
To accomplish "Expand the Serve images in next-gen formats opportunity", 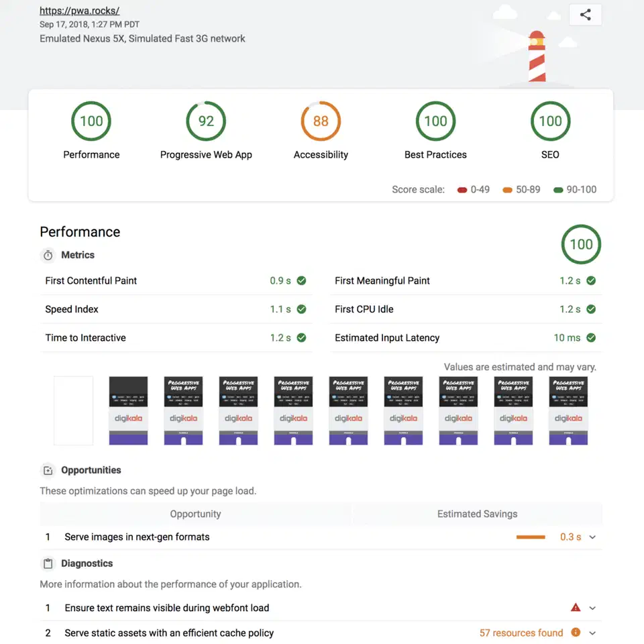I will coord(592,537).
